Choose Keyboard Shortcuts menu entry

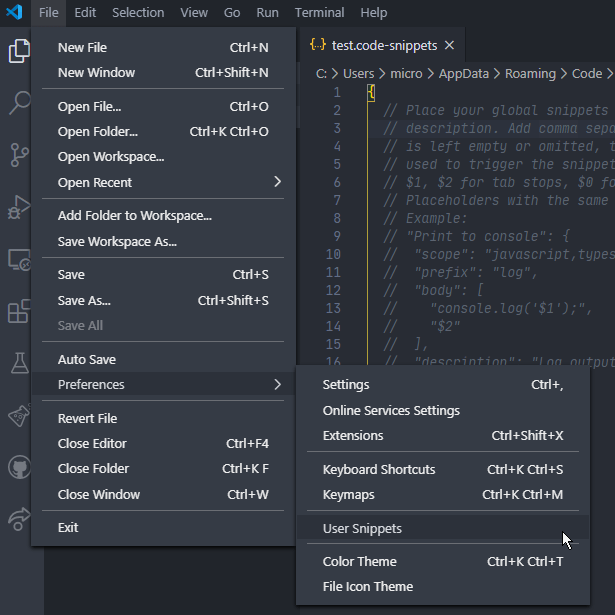pyautogui.click(x=379, y=469)
